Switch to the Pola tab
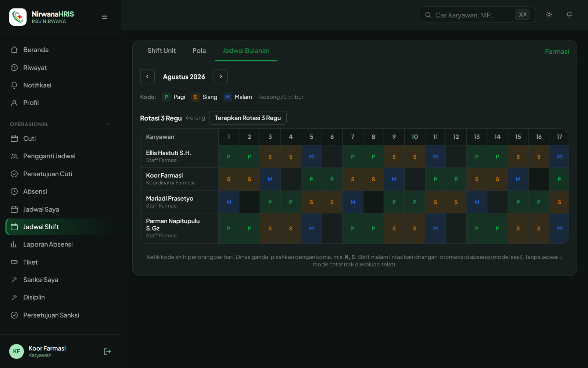Screen dimensions: 588x368 (x=199, y=51)
